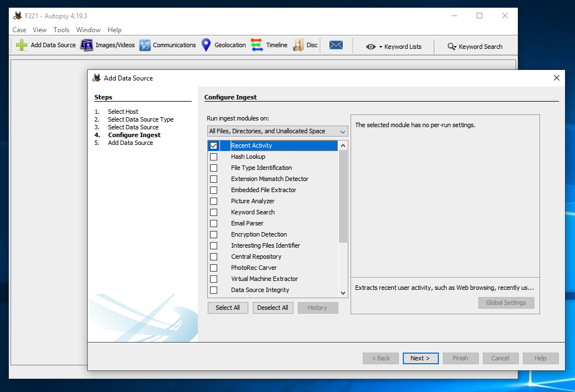The image size is (575, 392).
Task: Click the Autopsy logo in Add Data Source dialog
Action: coord(97,78)
